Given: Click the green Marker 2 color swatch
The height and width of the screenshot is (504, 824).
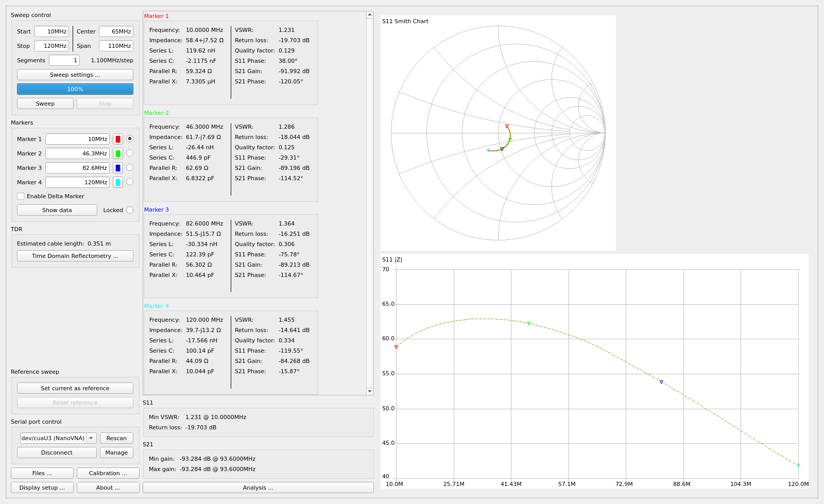Looking at the screenshot, I should coord(118,153).
